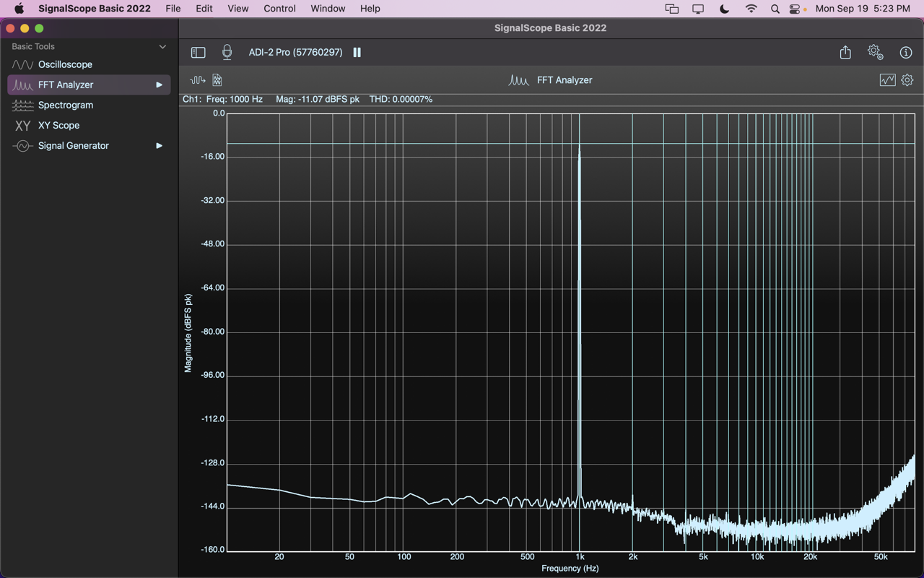Screen dimensions: 924x578
Task: Open the info icon in the toolbar
Action: (x=906, y=53)
